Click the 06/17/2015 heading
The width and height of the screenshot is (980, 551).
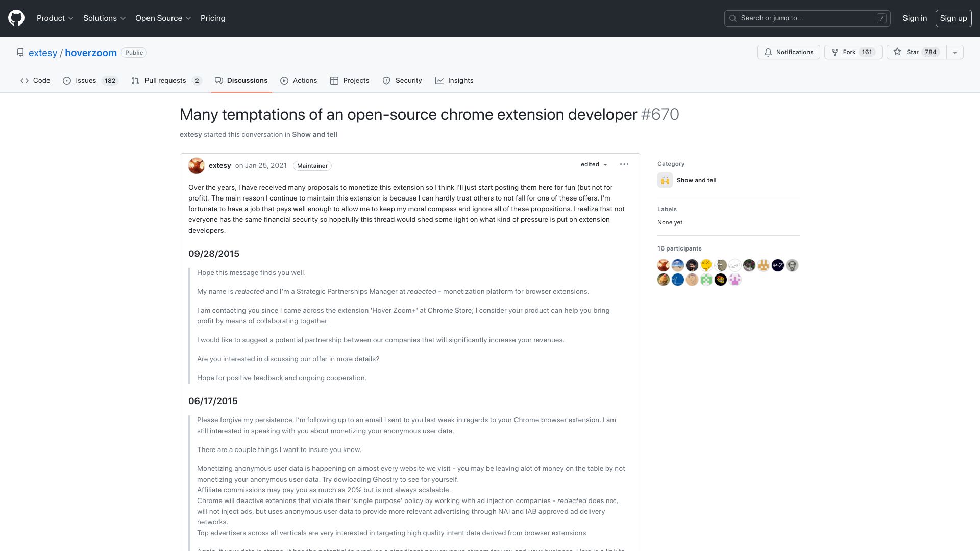pyautogui.click(x=213, y=401)
